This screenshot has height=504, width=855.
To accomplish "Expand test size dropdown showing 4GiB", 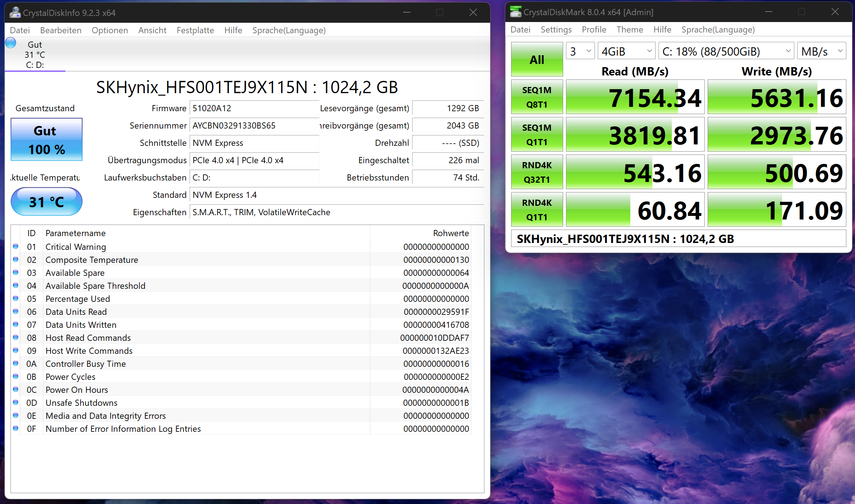I will click(627, 51).
